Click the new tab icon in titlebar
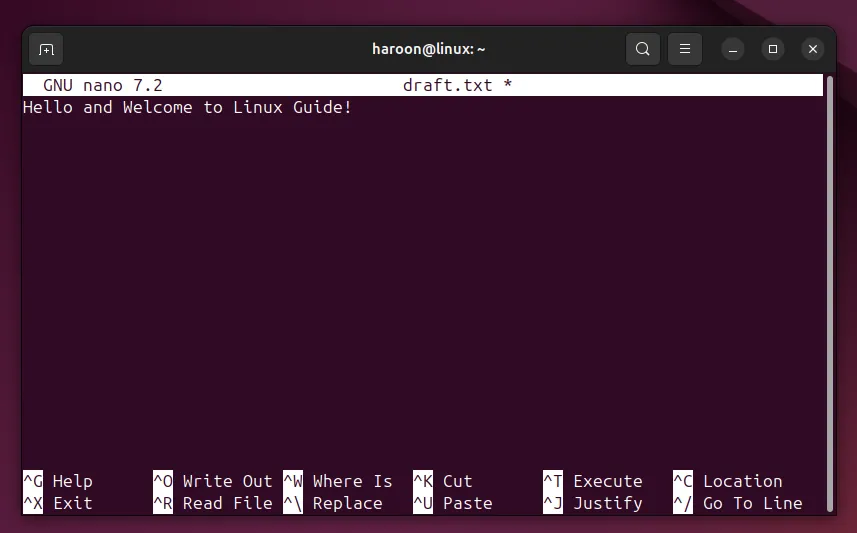Image resolution: width=857 pixels, height=533 pixels. [46, 49]
